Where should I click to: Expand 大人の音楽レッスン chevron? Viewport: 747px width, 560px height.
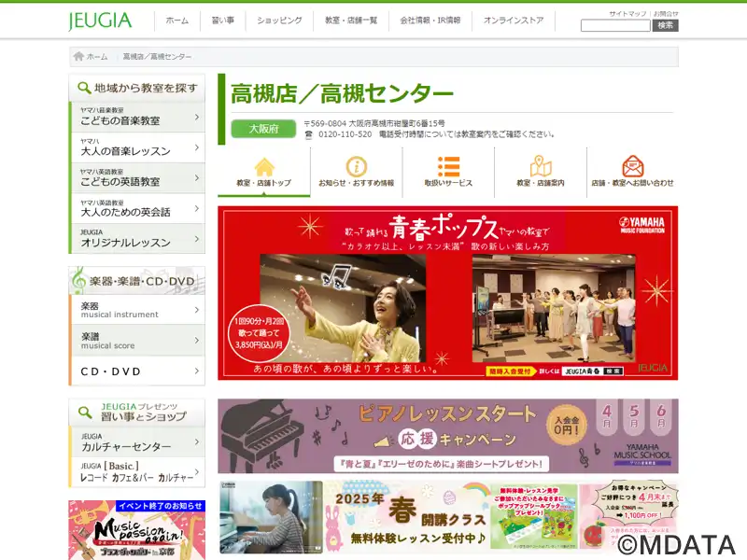[197, 147]
